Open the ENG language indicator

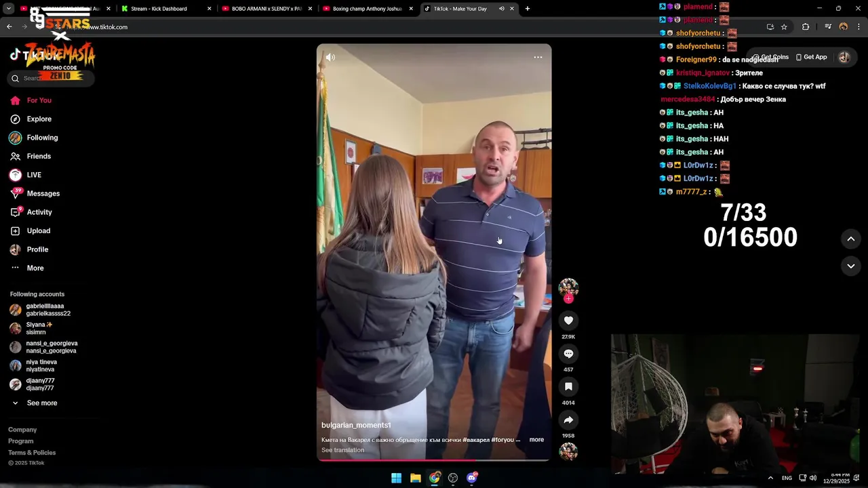787,478
